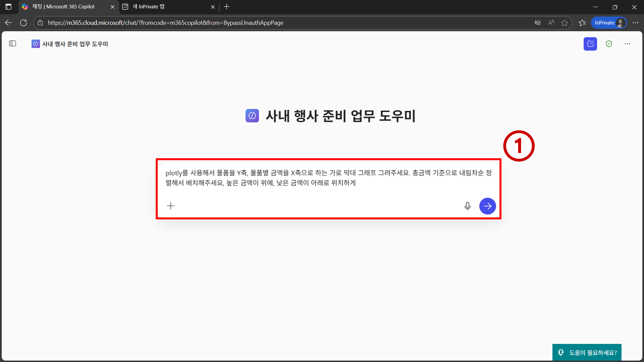Start a new chat with the compose icon
This screenshot has height=362, width=644.
(x=590, y=44)
